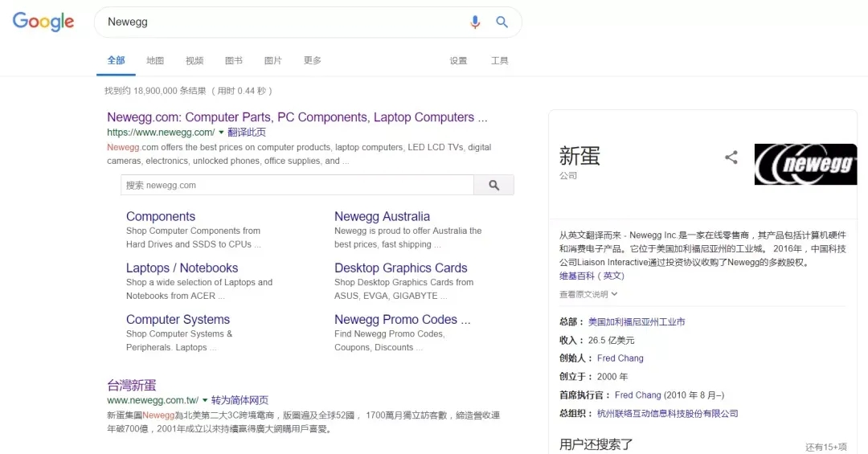
Task: Open the 工具 search tools
Action: point(499,60)
